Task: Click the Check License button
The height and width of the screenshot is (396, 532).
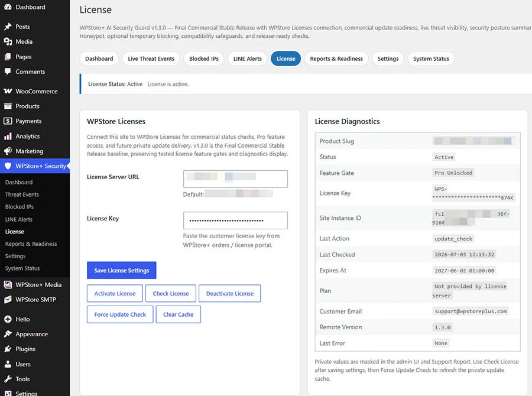Action: 171,294
